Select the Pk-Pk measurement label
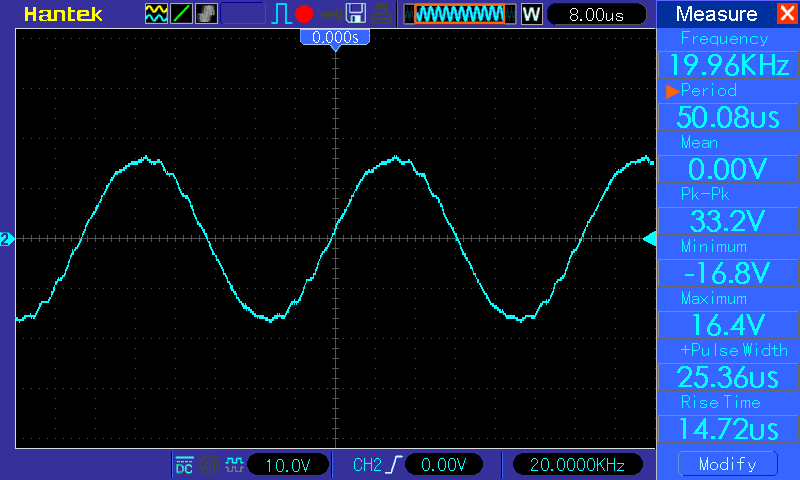The image size is (800, 480). click(705, 194)
